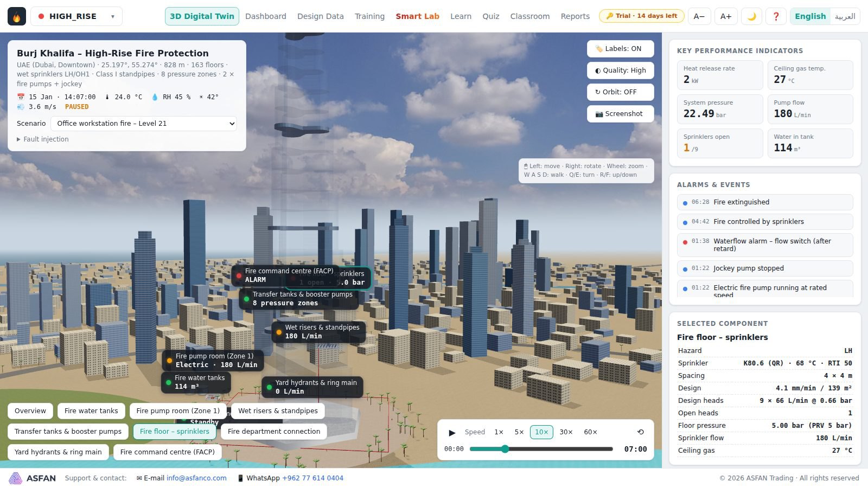Select Yard hydrants 0 L/min 3D label
The width and height of the screenshot is (868, 488).
(x=312, y=387)
